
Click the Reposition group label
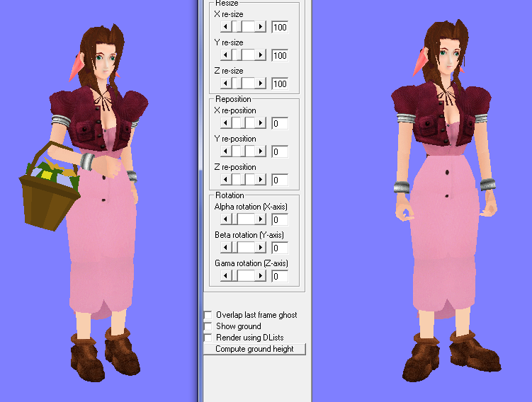(234, 99)
